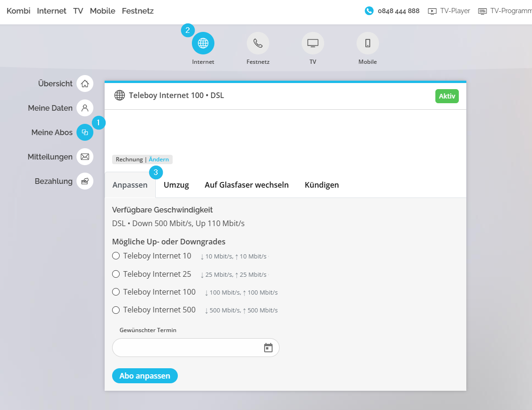The height and width of the screenshot is (410, 532).
Task: Click the Festnetz label under phone icon
Action: pos(258,62)
